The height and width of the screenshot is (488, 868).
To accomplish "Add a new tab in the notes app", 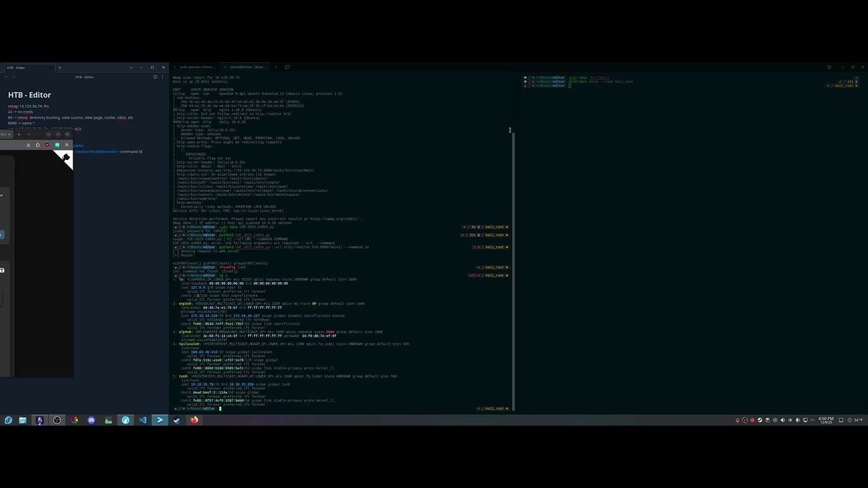I will pyautogui.click(x=60, y=68).
